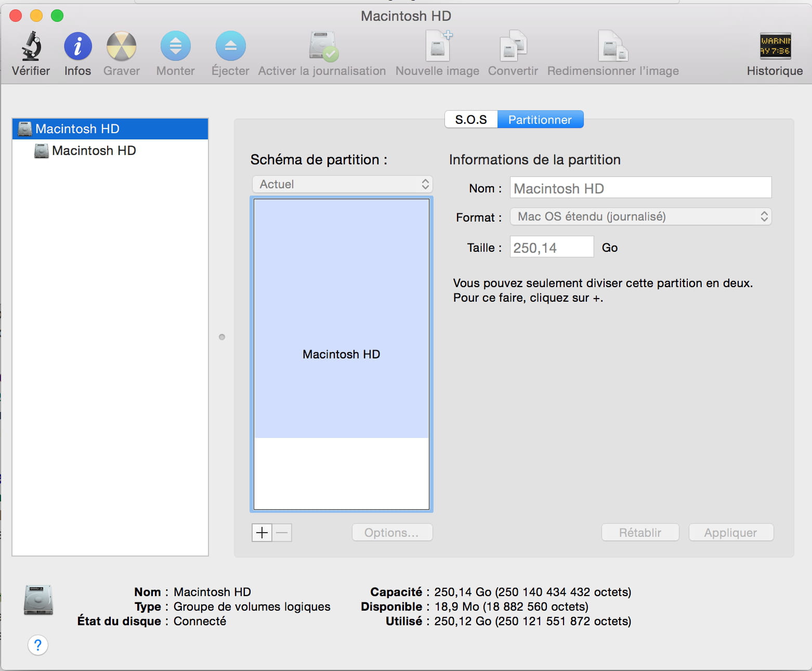Click the Éjecter eject icon
Viewport: 812px width, 671px height.
pyautogui.click(x=230, y=46)
